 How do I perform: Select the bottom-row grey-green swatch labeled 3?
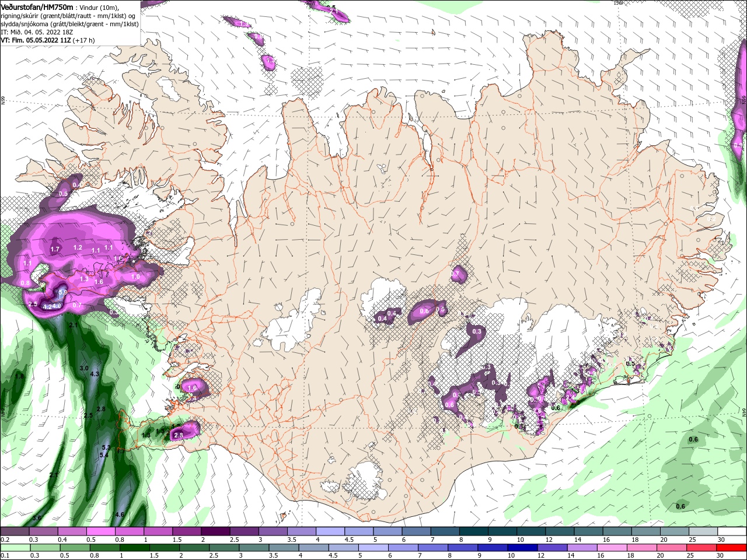pyautogui.click(x=254, y=548)
